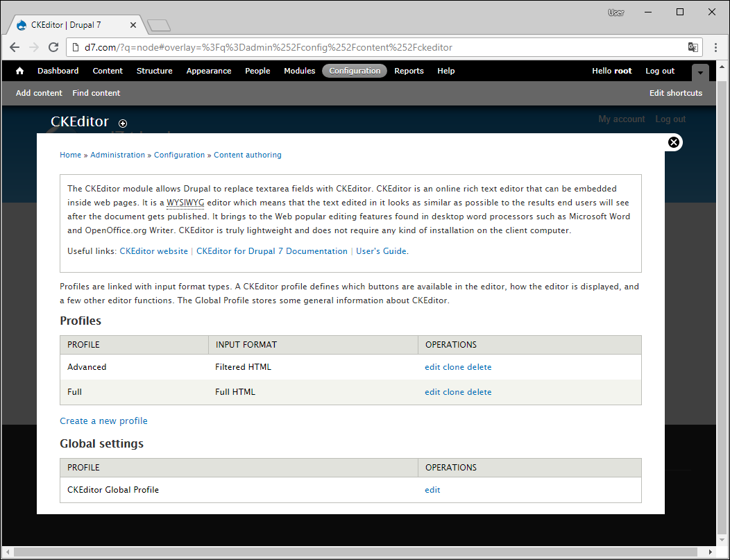The width and height of the screenshot is (730, 560).
Task: Click the Drupal home icon in admin toolbar
Action: click(19, 71)
